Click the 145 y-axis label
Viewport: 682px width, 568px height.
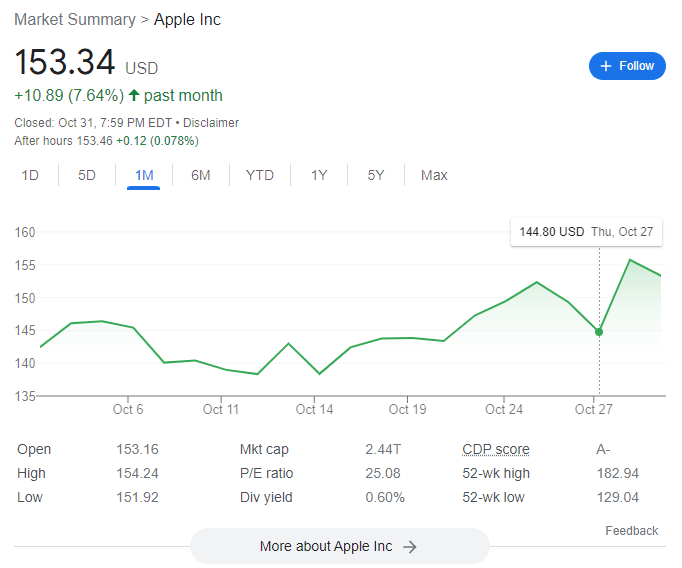25,331
